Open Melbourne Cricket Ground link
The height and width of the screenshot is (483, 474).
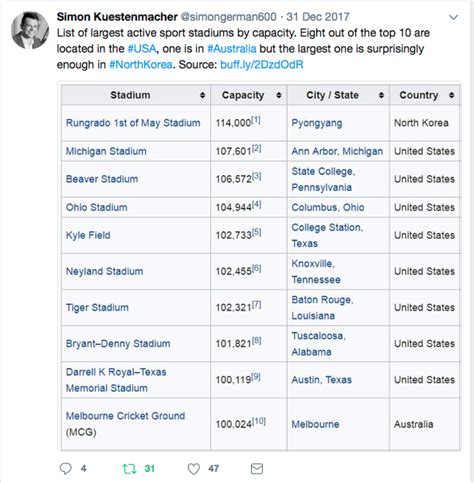pyautogui.click(x=125, y=416)
